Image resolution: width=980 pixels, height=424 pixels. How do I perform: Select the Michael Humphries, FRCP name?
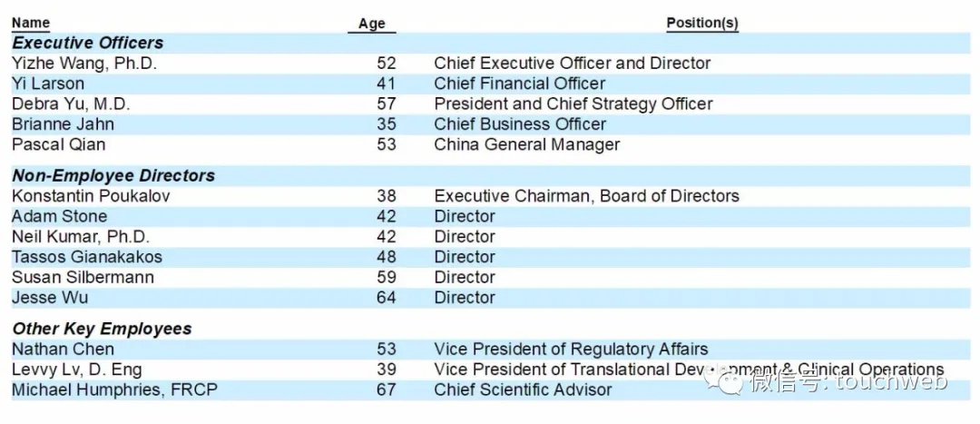tap(114, 389)
